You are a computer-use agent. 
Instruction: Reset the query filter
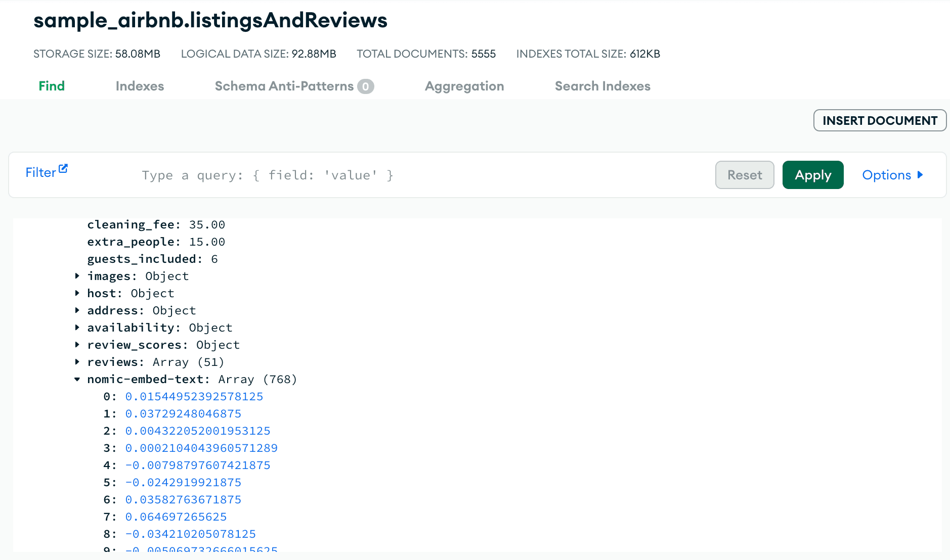(x=744, y=175)
